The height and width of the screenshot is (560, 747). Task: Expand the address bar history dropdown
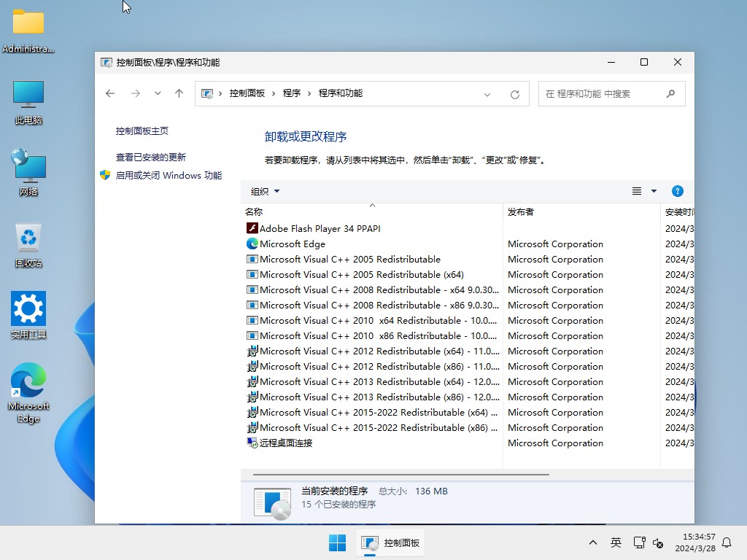[x=487, y=94]
